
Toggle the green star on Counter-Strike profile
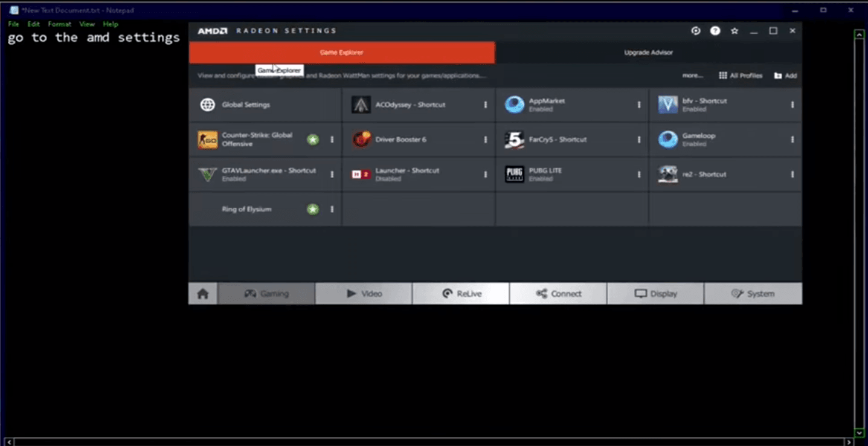coord(313,140)
